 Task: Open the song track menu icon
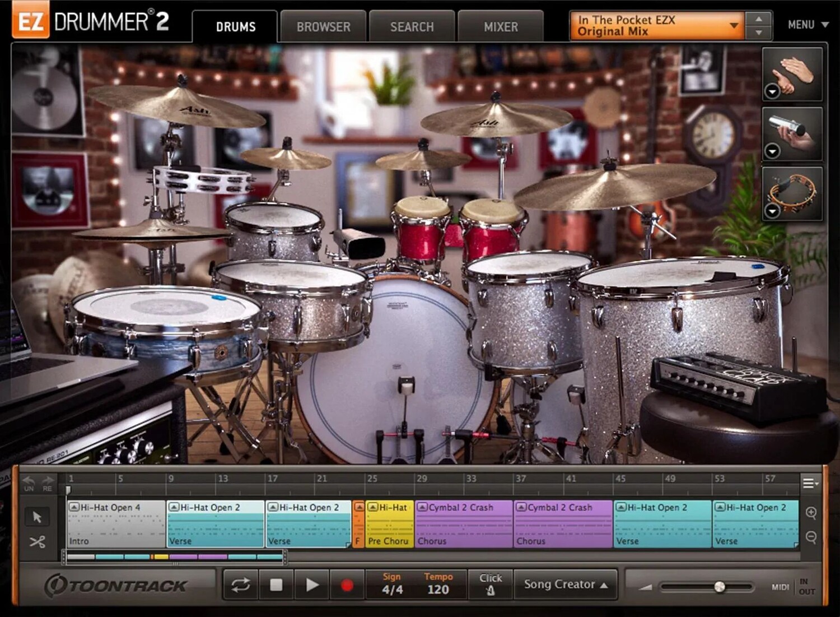[810, 483]
